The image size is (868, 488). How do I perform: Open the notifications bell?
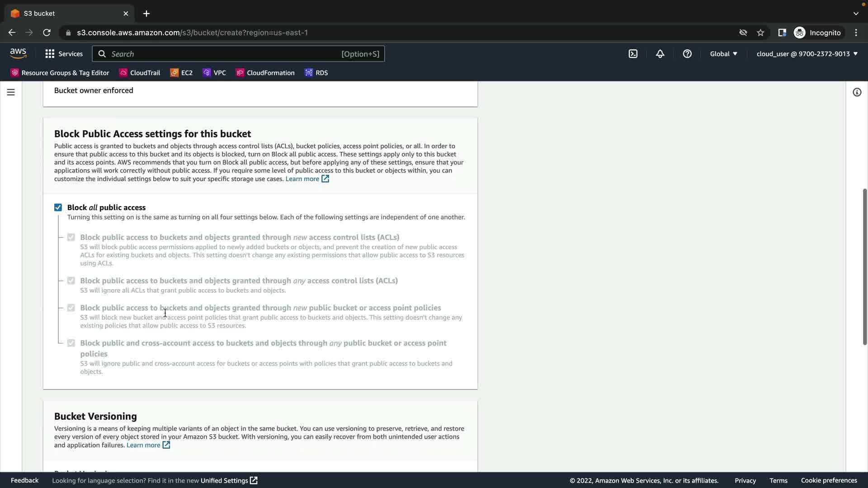click(x=660, y=54)
